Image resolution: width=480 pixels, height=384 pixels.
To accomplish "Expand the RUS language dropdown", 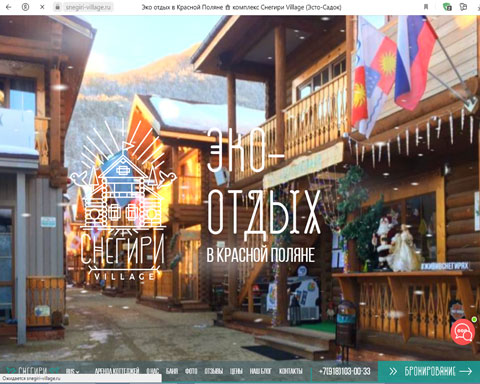I will point(72,371).
